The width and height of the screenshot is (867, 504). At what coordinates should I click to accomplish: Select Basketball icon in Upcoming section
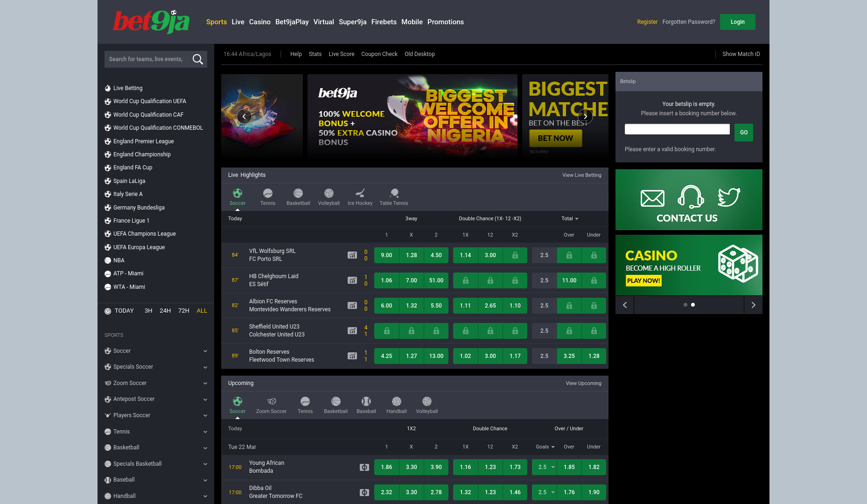click(336, 401)
